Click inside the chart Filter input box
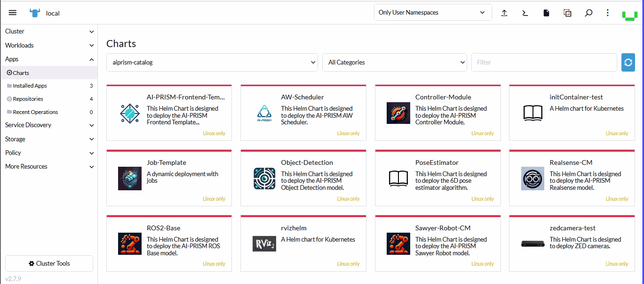Viewport: 644px width, 284px height. coord(544,62)
